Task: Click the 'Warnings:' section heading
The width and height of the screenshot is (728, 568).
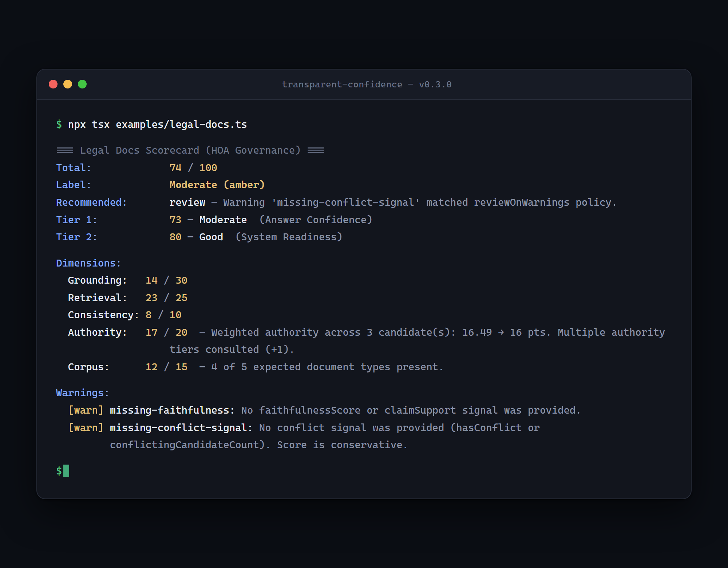Action: tap(83, 393)
